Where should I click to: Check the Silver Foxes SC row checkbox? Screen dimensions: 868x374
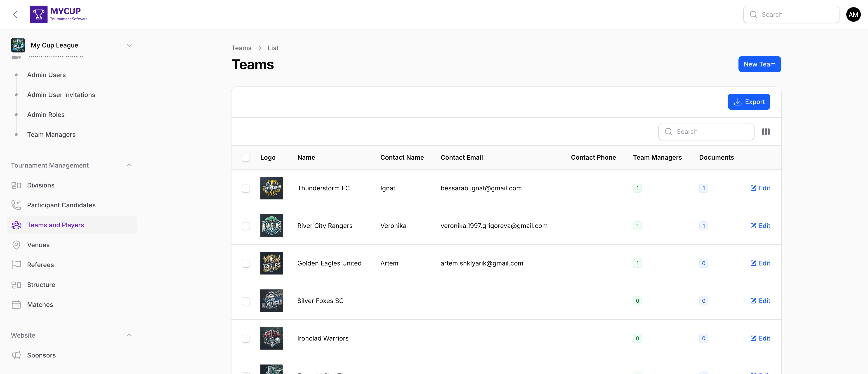[246, 301]
